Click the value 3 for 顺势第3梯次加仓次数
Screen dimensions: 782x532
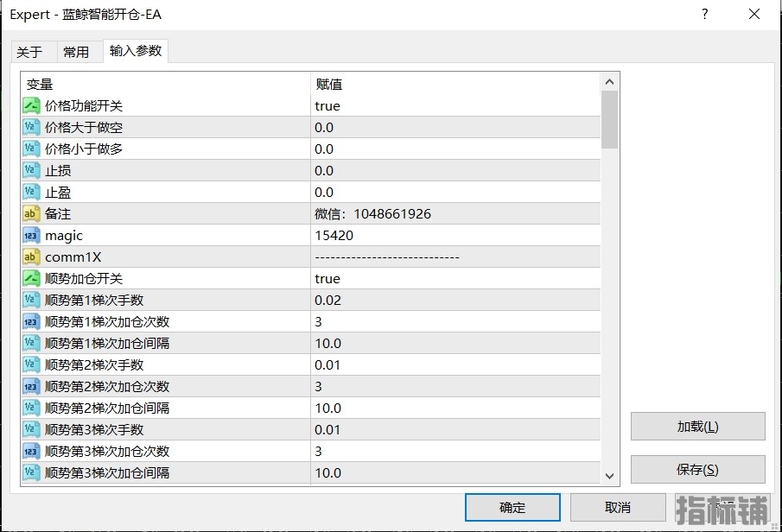point(455,451)
